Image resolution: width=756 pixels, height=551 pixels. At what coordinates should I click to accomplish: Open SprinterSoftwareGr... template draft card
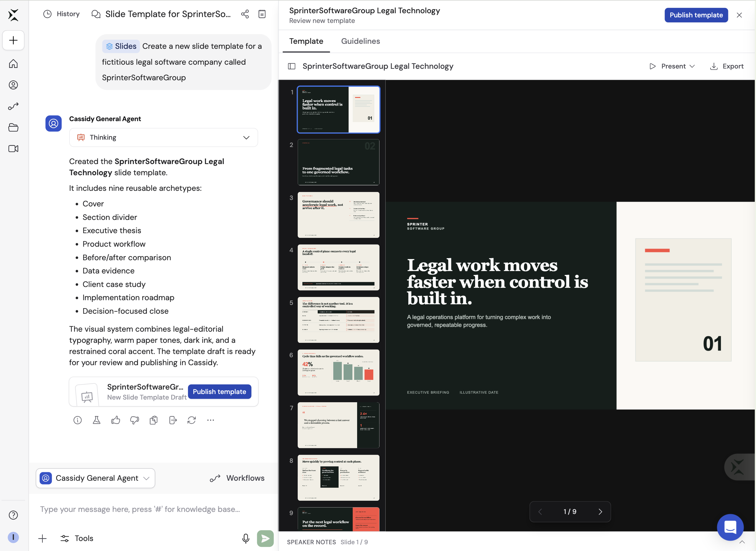[164, 392]
